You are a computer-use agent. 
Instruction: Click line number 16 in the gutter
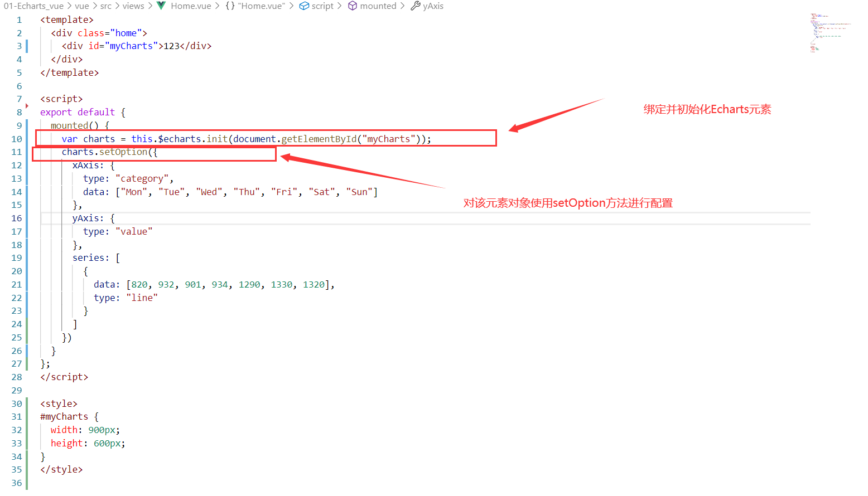tap(17, 218)
